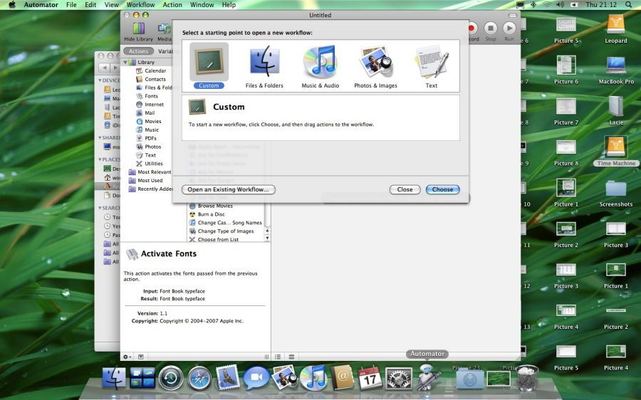Collapse the Library disclosure triangle
Image resolution: width=641 pixels, height=400 pixels.
[126, 62]
